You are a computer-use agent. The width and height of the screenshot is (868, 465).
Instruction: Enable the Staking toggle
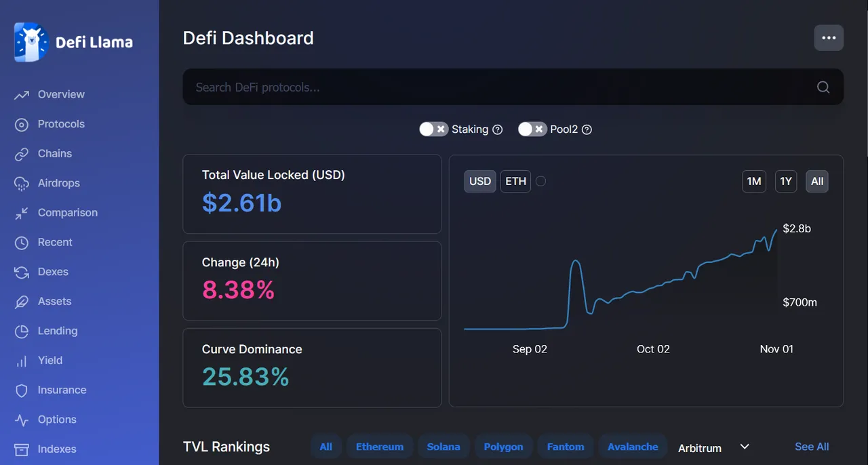click(x=433, y=129)
